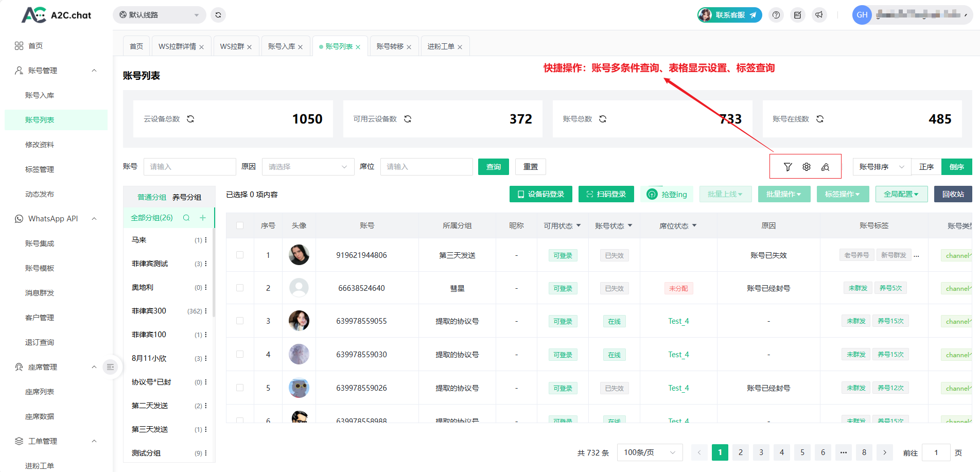Select the row 3 checkbox
Image resolution: width=980 pixels, height=472 pixels.
[x=240, y=321]
